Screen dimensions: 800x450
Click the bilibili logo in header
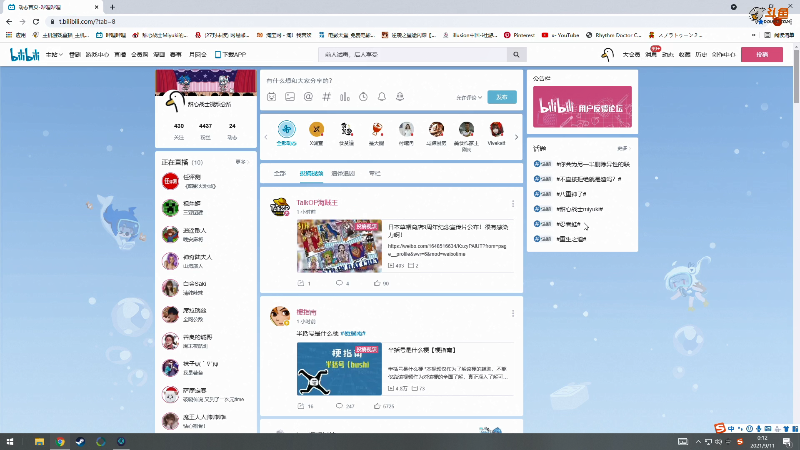24,55
